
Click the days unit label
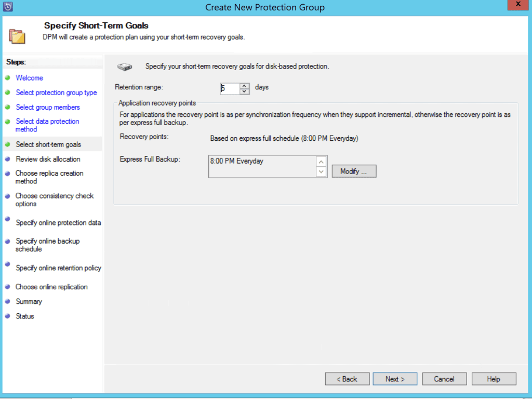pos(262,87)
